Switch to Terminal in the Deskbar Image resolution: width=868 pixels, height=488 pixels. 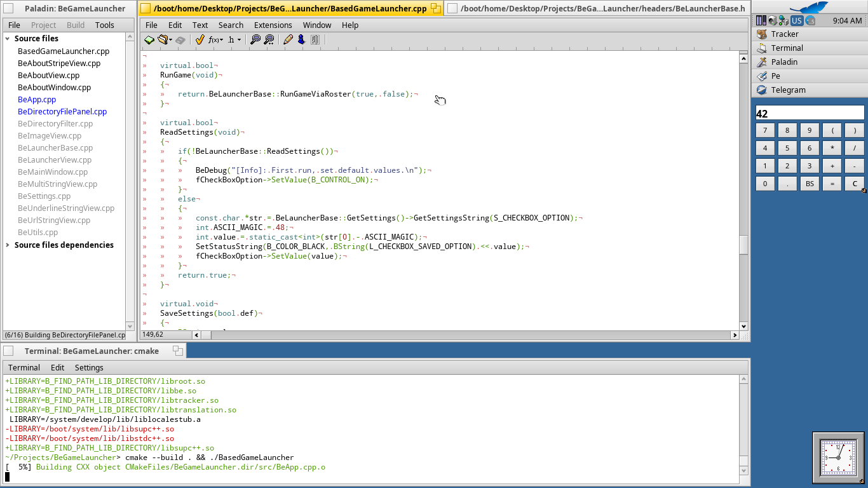(x=809, y=48)
